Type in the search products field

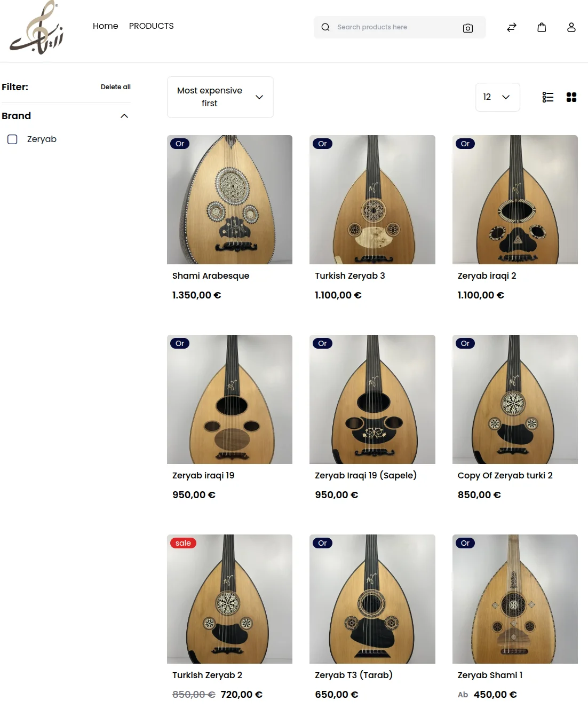(395, 27)
